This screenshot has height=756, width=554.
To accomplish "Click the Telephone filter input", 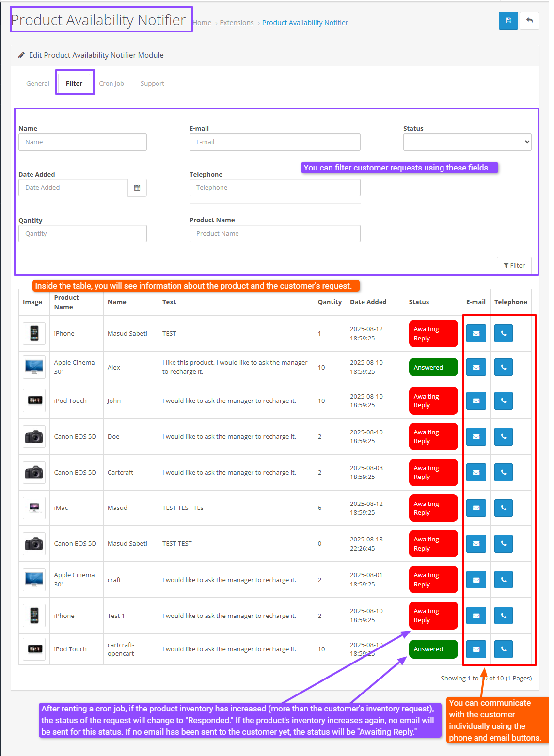I will click(x=274, y=188).
